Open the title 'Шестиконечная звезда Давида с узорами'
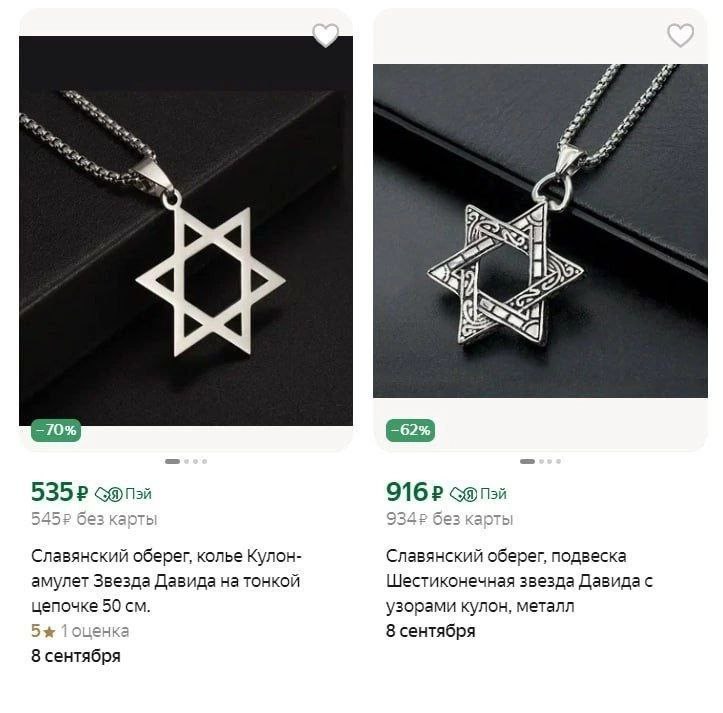723x713 pixels. (x=520, y=581)
